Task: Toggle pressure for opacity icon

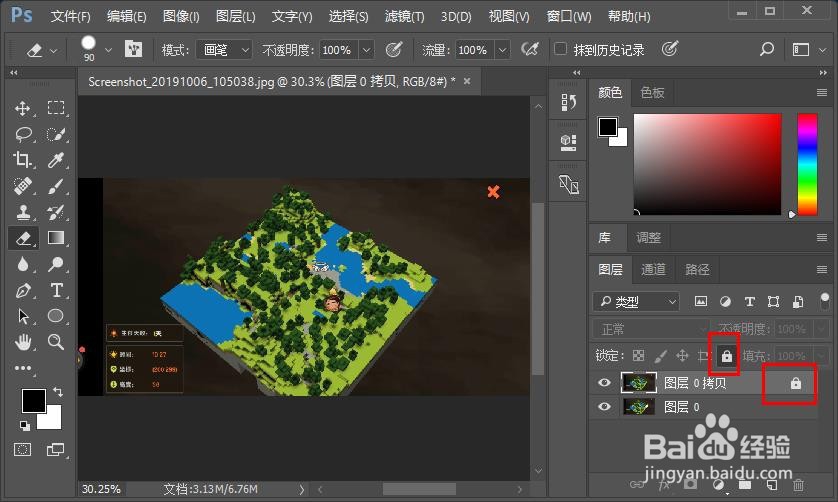Action: (x=394, y=50)
